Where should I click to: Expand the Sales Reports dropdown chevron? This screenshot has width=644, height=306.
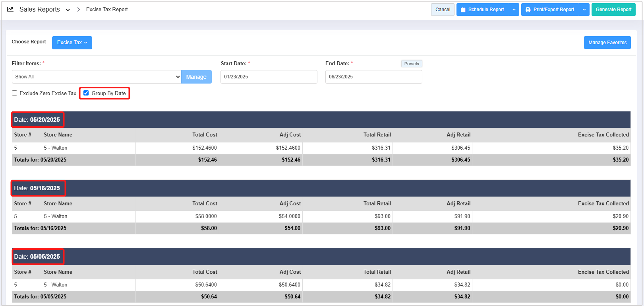[x=68, y=10]
